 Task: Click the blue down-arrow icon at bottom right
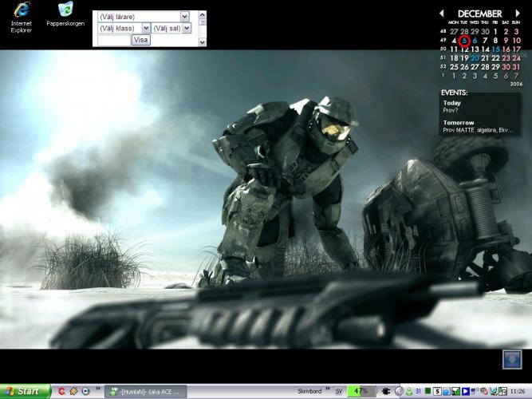coord(511,361)
